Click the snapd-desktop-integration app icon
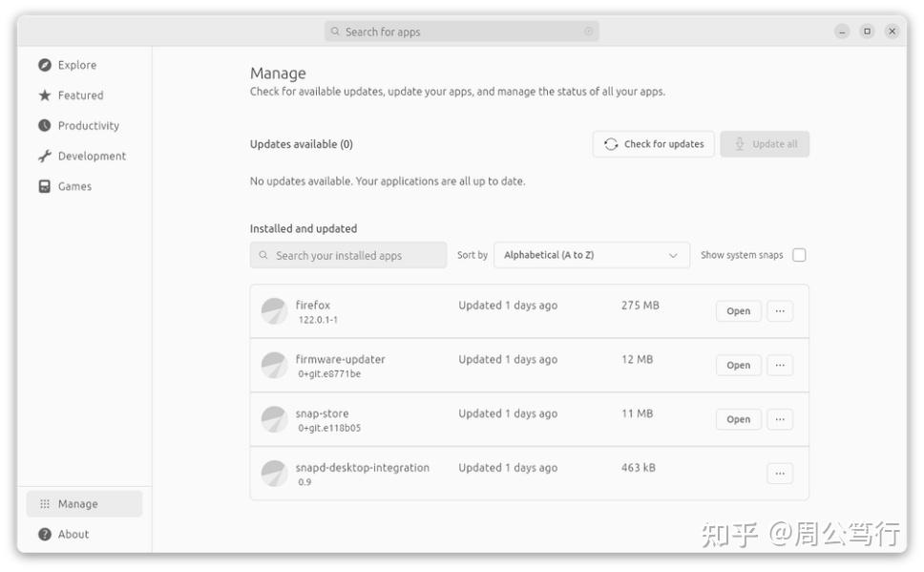This screenshot has width=924, height=572. pyautogui.click(x=274, y=474)
